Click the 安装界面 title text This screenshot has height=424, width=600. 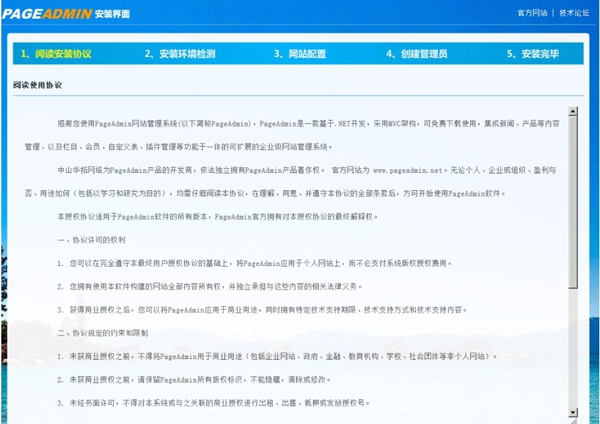click(x=112, y=14)
